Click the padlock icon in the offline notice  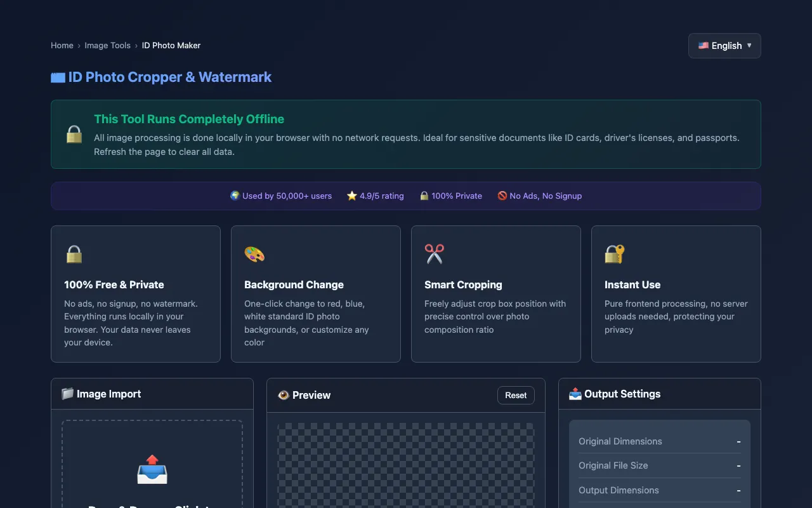(74, 134)
